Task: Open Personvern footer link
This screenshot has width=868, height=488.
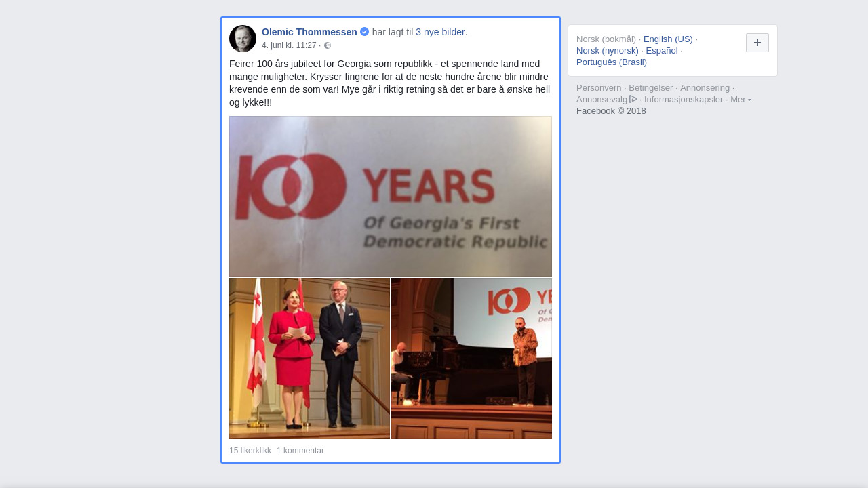Action: 599,88
